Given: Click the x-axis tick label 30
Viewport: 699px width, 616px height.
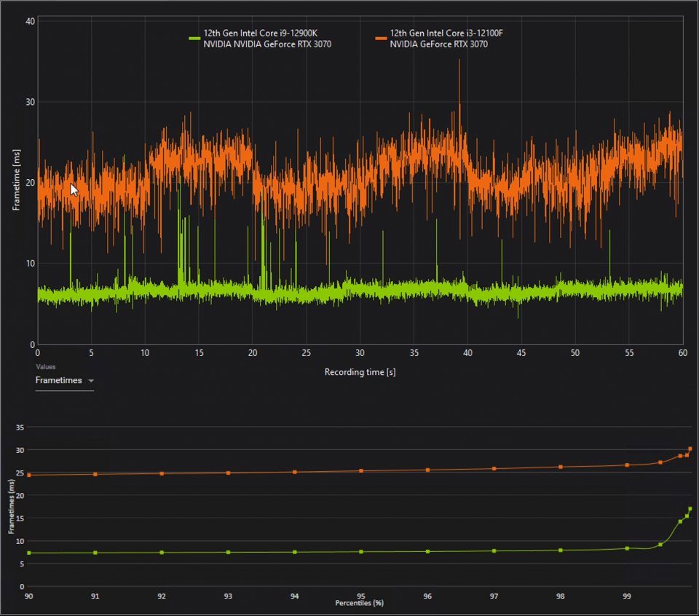Looking at the screenshot, I should (x=360, y=353).
